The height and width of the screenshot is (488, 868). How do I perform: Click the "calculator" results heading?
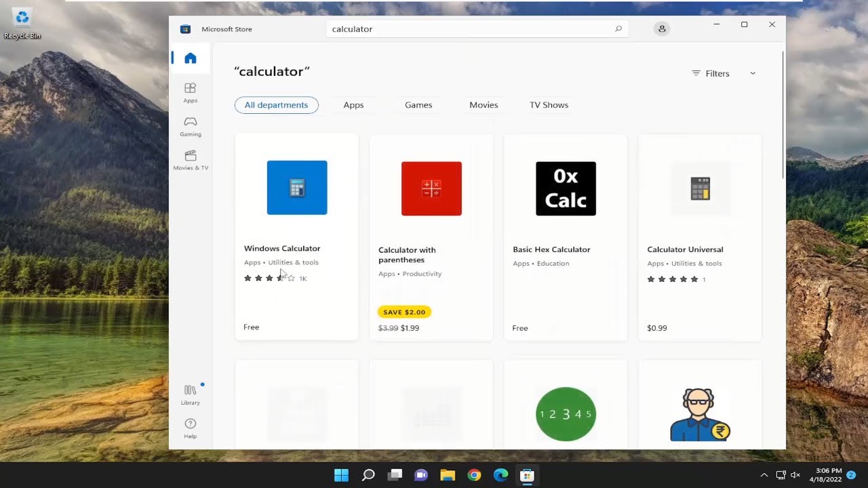(x=272, y=72)
